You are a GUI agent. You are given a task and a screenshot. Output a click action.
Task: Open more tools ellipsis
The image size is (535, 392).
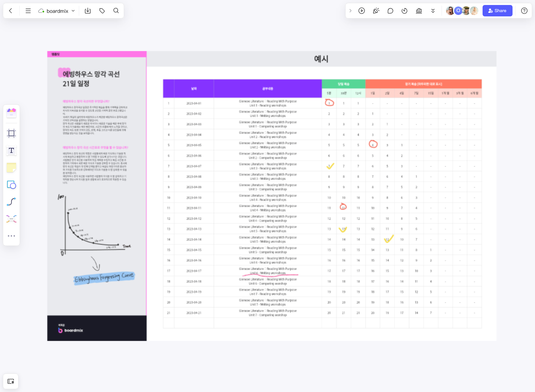point(11,236)
